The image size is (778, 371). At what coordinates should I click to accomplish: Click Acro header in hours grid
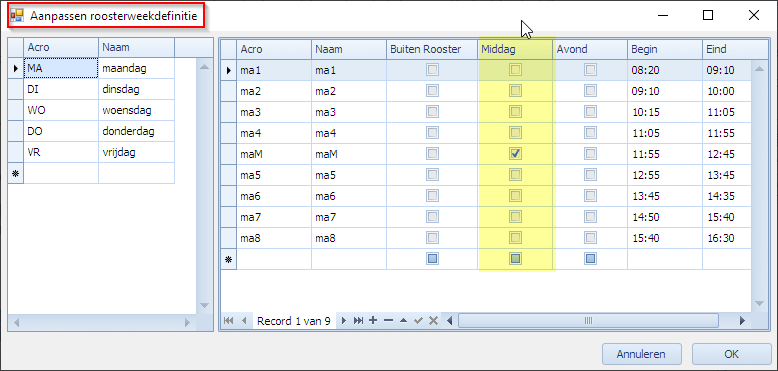(x=274, y=49)
